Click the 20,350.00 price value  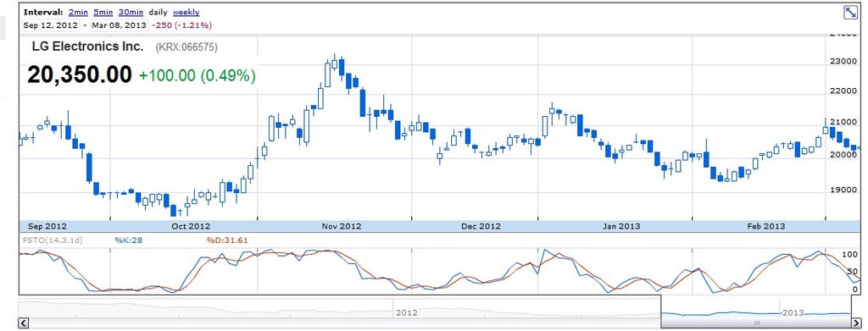coord(80,74)
